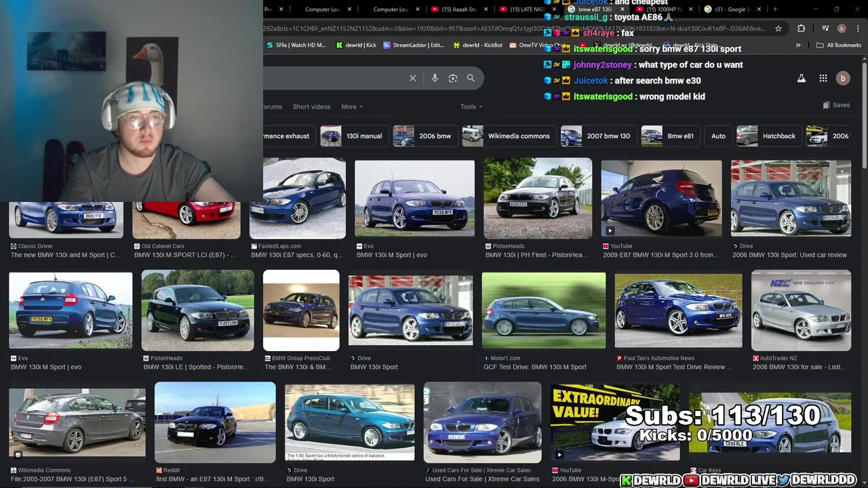Viewport: 868px width, 488px height.
Task: Open Google Search Labs flask icon
Action: pyautogui.click(x=802, y=78)
